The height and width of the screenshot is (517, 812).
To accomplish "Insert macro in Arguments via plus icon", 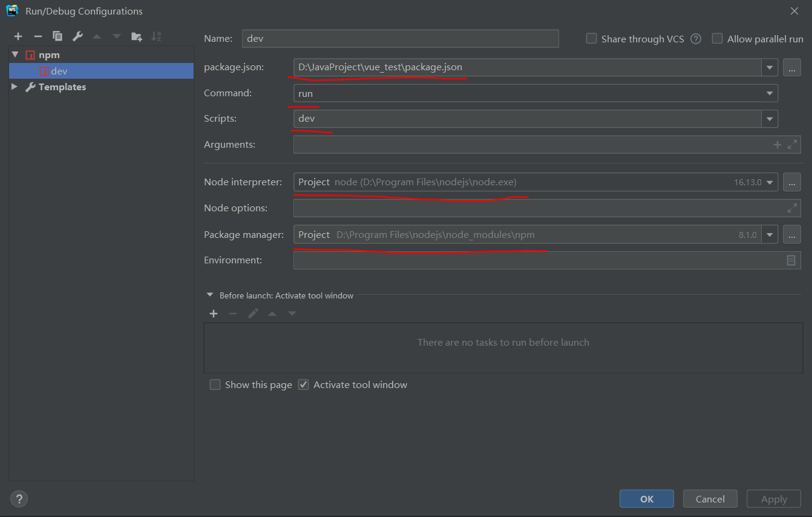I will [778, 145].
